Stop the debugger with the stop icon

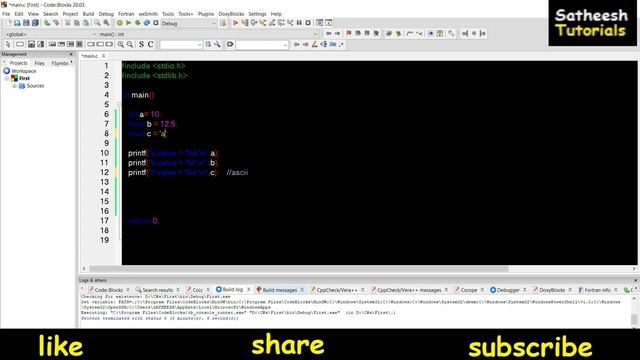(308, 23)
